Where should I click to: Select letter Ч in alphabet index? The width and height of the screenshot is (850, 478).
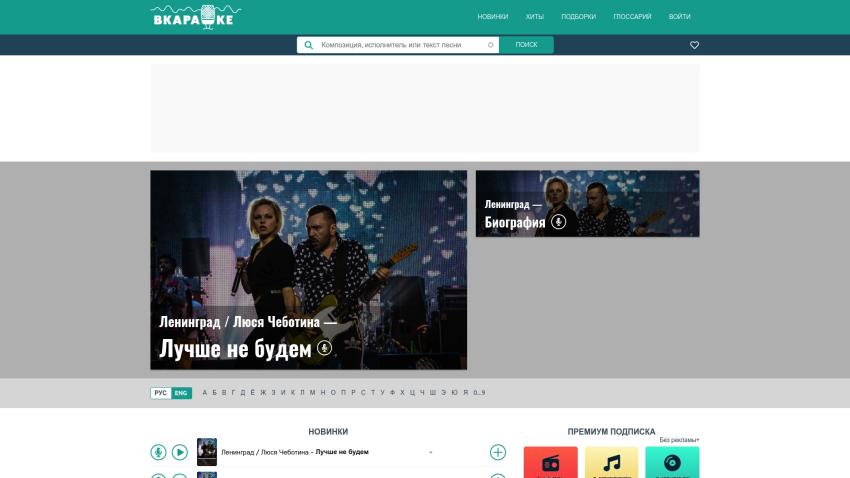coord(422,393)
